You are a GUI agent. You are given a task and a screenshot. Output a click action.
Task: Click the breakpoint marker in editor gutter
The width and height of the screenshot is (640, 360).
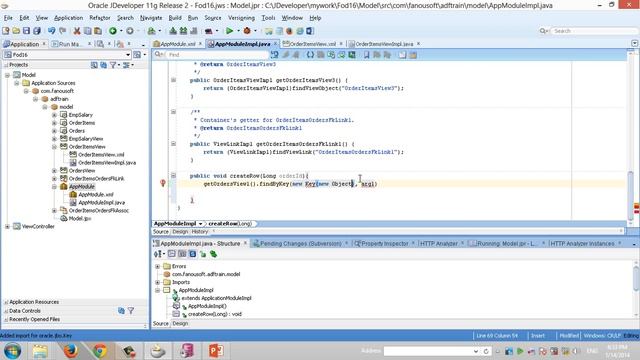pyautogui.click(x=163, y=183)
